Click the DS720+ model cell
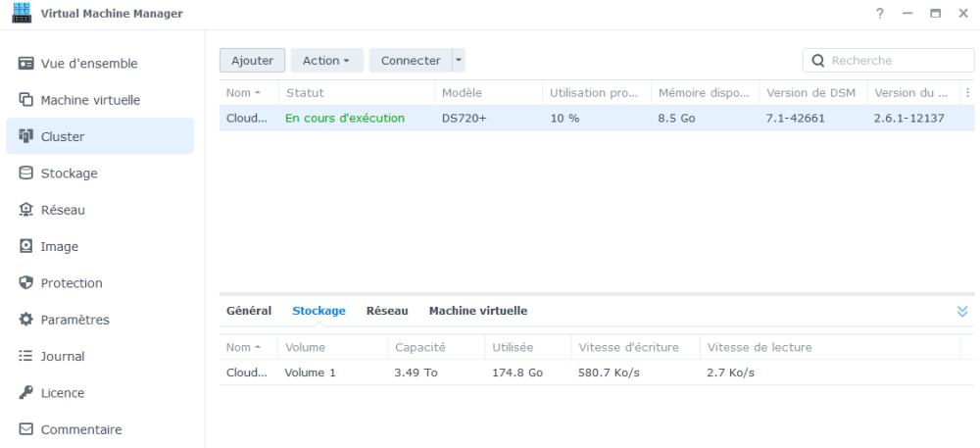The height and width of the screenshot is (448, 980). pyautogui.click(x=464, y=118)
